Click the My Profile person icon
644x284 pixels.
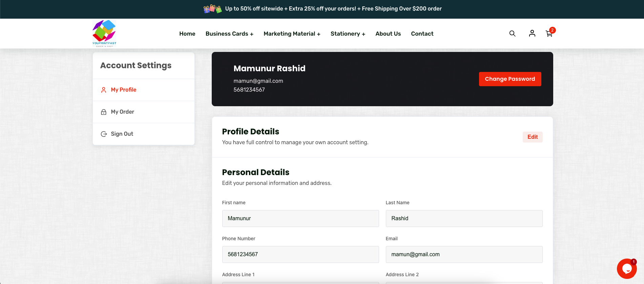point(104,90)
